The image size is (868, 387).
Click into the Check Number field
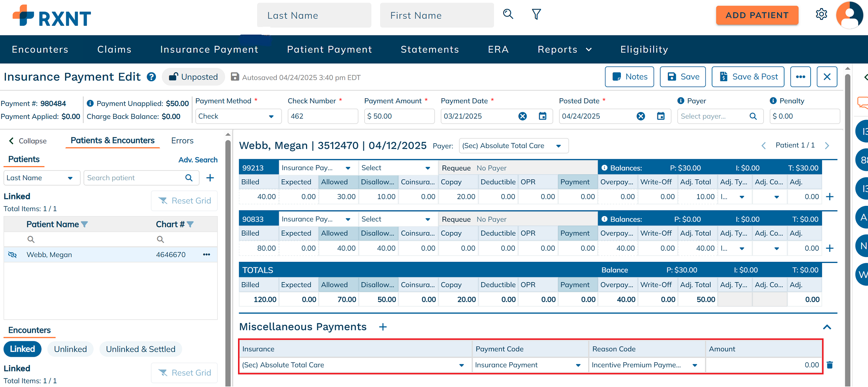323,116
